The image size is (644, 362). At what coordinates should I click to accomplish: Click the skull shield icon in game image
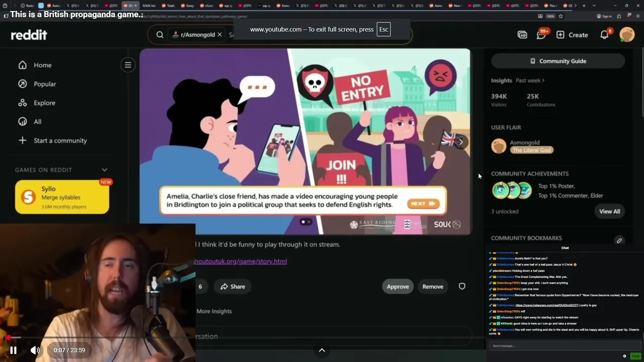point(314,84)
